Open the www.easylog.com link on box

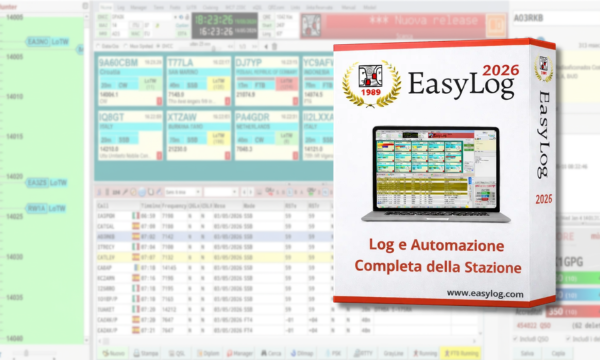485,293
